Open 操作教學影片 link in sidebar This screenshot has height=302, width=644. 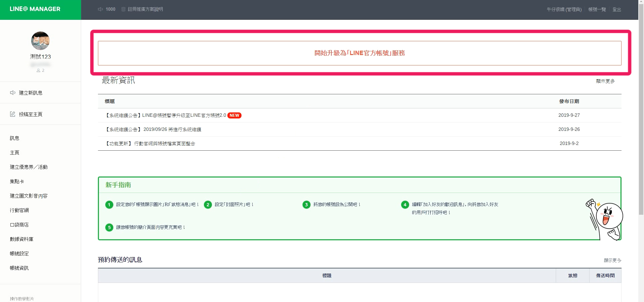coord(22,299)
